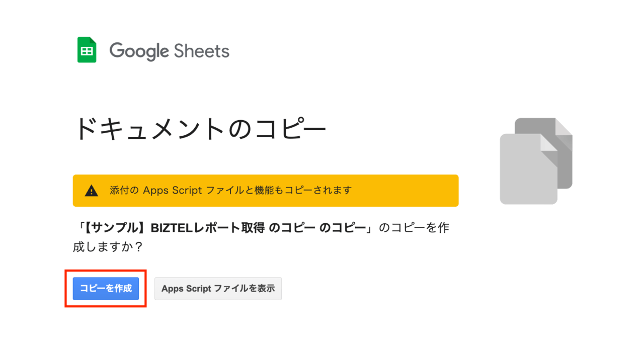This screenshot has height=359, width=644.
Task: Click the ドキュメントのコピー heading
Action: pyautogui.click(x=200, y=129)
